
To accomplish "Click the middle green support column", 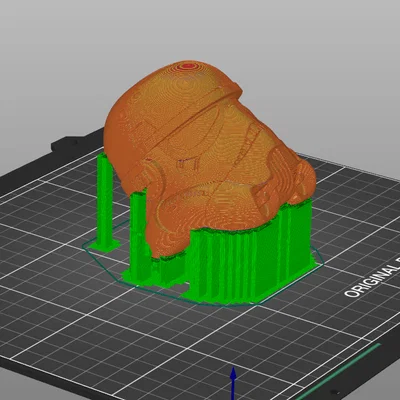I will pos(138,233).
